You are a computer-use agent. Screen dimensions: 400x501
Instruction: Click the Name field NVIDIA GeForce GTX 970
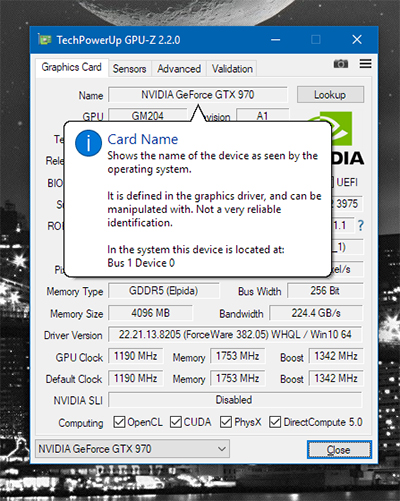198,95
